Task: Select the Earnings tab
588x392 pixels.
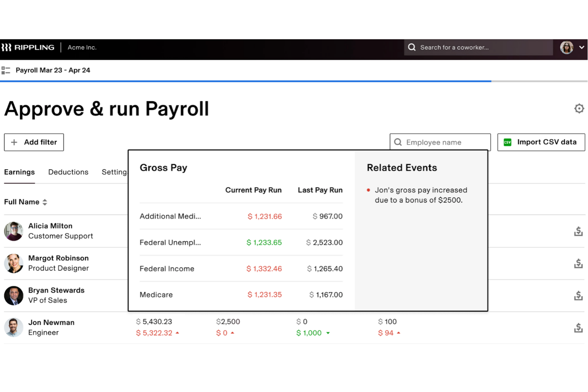Action: pyautogui.click(x=19, y=172)
